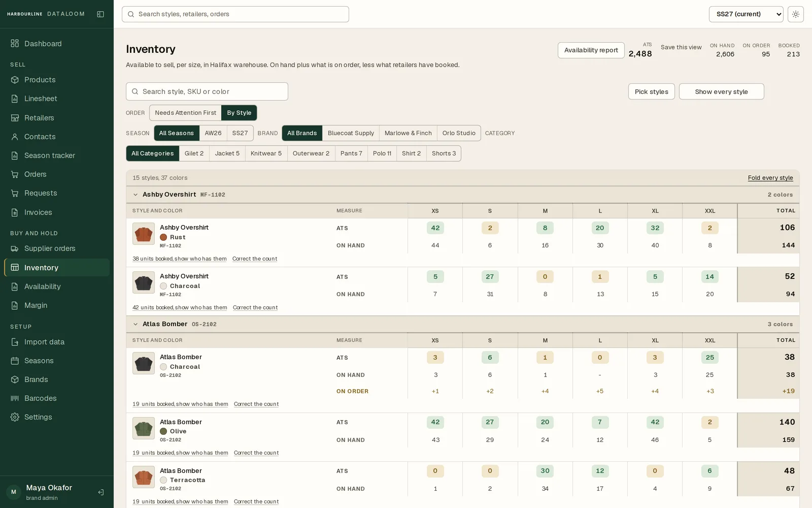The height and width of the screenshot is (508, 812).
Task: Switch order to Needs Attention First
Action: point(185,113)
